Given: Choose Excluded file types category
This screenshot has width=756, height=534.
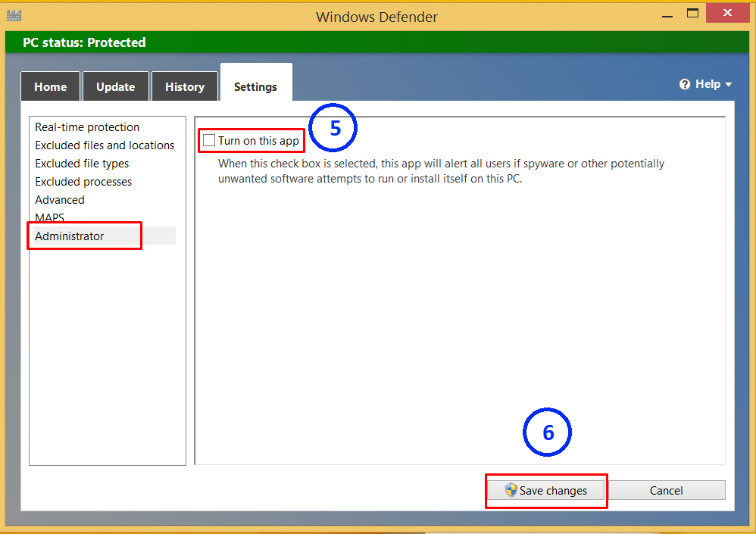Looking at the screenshot, I should [82, 164].
